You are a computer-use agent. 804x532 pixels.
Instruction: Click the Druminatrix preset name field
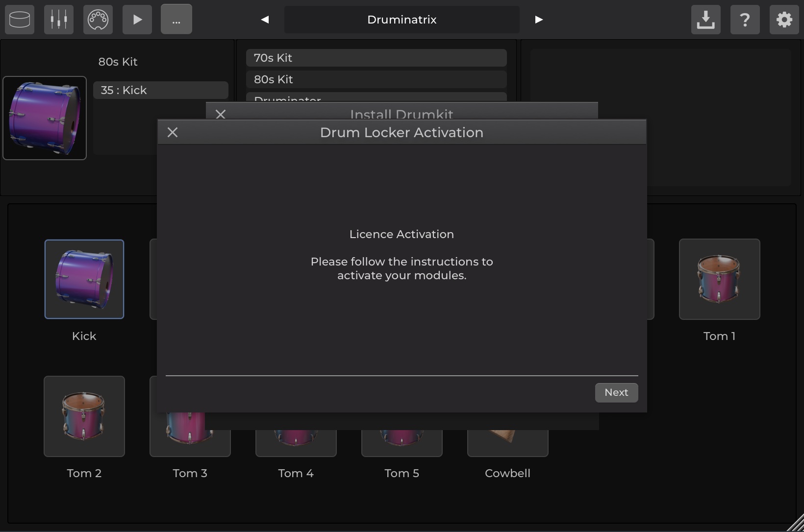402,20
